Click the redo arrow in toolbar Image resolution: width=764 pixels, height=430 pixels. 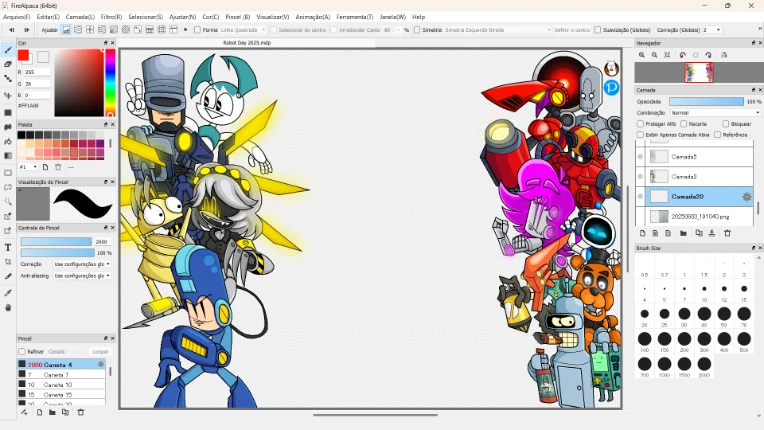point(27,30)
